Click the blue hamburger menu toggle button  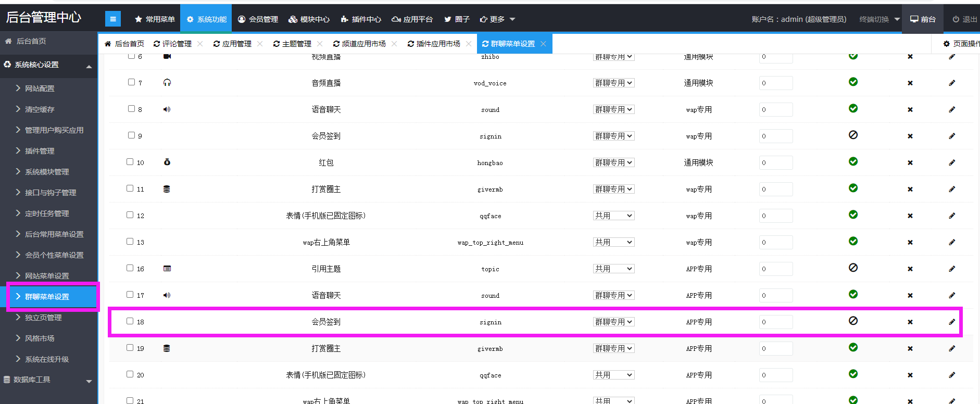(112, 19)
